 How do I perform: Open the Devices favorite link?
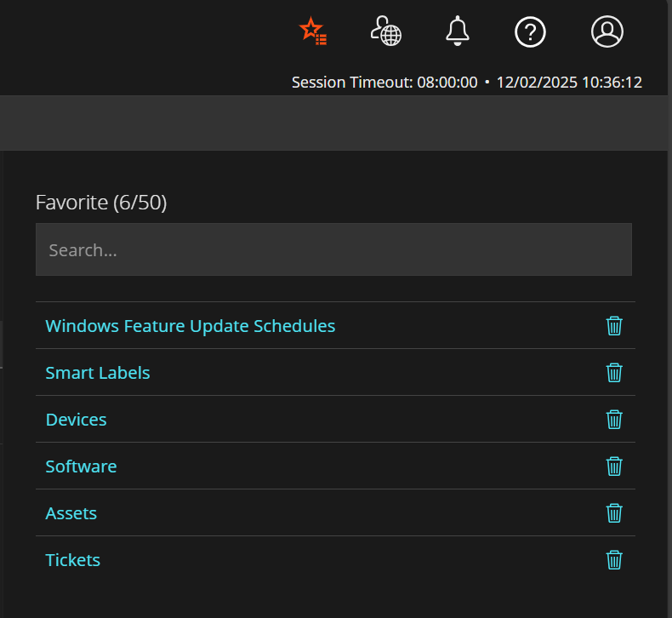76,420
